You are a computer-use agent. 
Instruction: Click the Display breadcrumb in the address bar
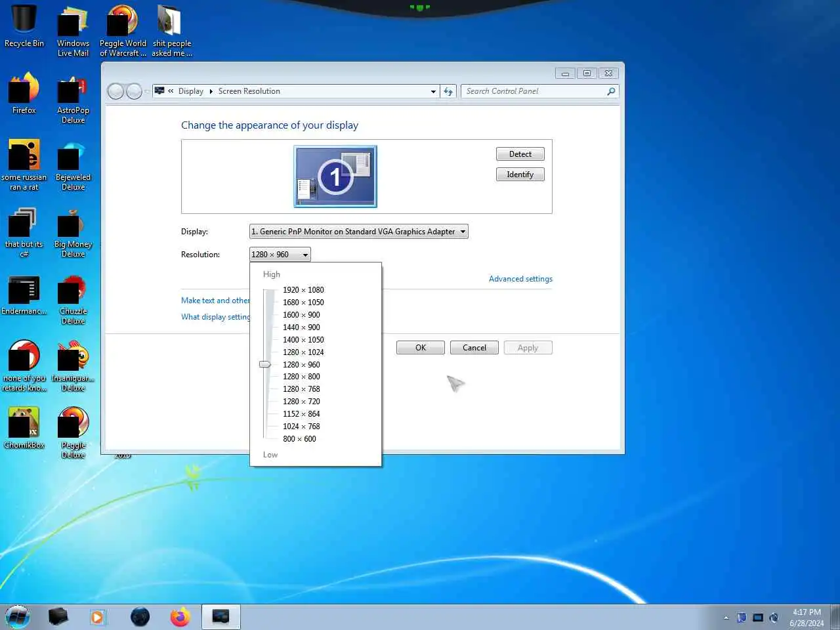pos(190,91)
